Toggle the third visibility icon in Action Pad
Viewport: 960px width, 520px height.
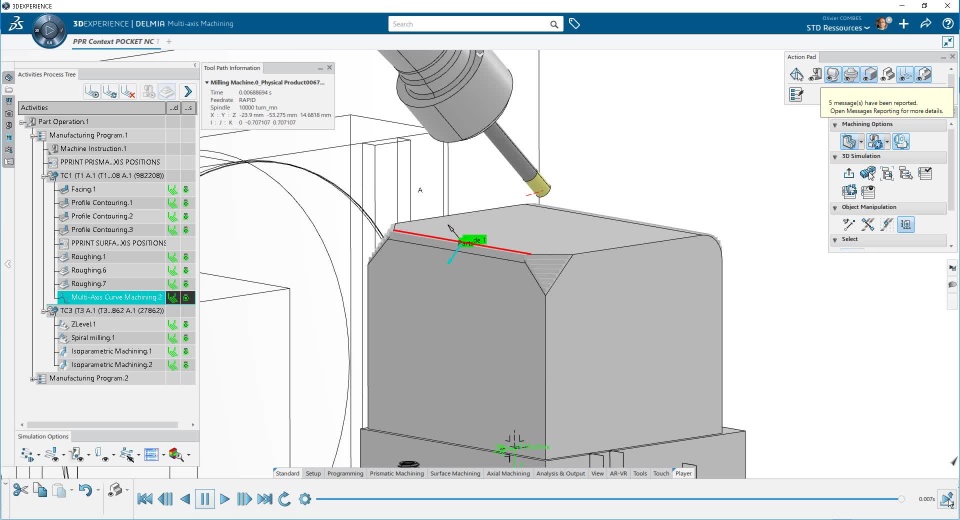point(833,75)
